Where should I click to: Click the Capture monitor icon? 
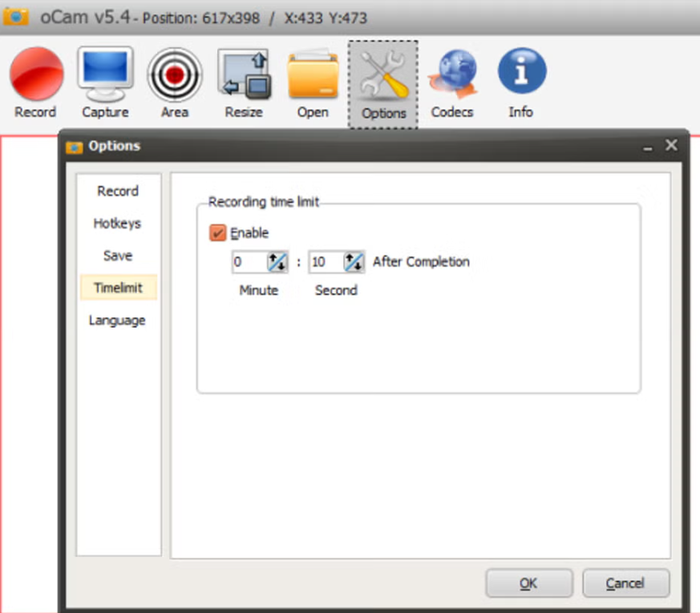[x=105, y=74]
